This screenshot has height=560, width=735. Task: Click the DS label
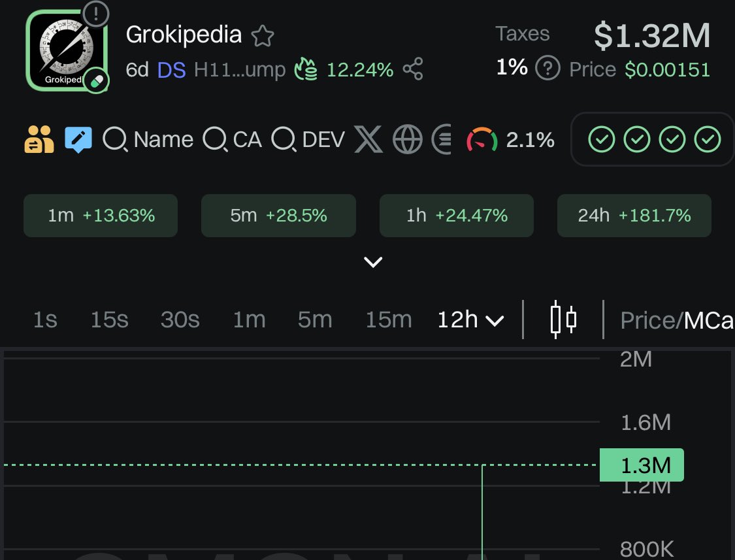pyautogui.click(x=172, y=70)
